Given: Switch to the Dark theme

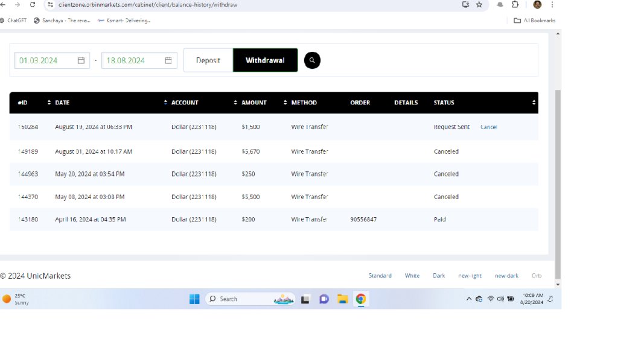Looking at the screenshot, I should click(439, 276).
